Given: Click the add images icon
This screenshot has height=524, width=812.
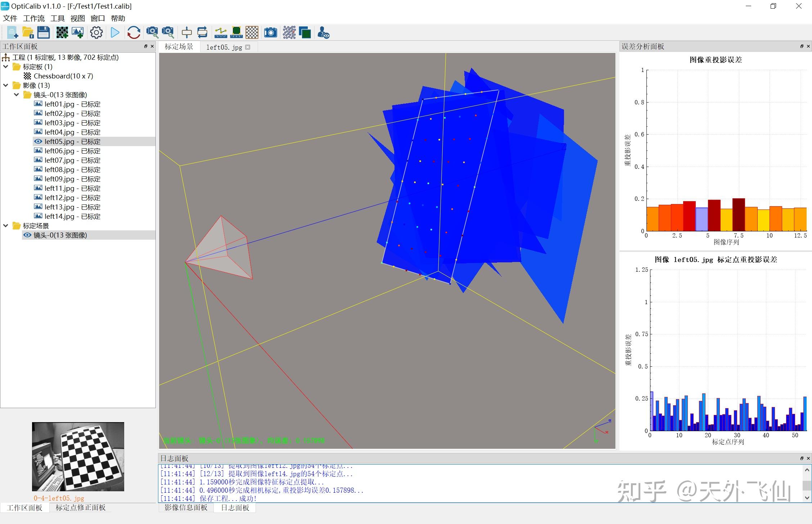Looking at the screenshot, I should point(78,33).
